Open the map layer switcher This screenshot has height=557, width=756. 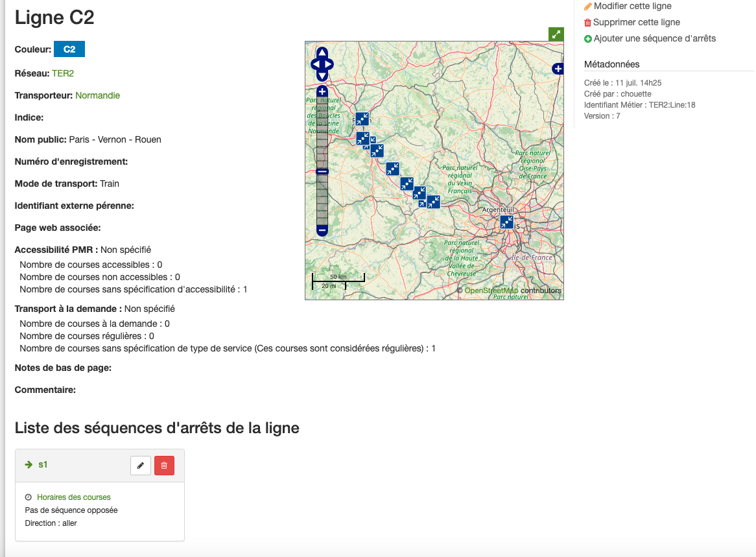tap(558, 68)
